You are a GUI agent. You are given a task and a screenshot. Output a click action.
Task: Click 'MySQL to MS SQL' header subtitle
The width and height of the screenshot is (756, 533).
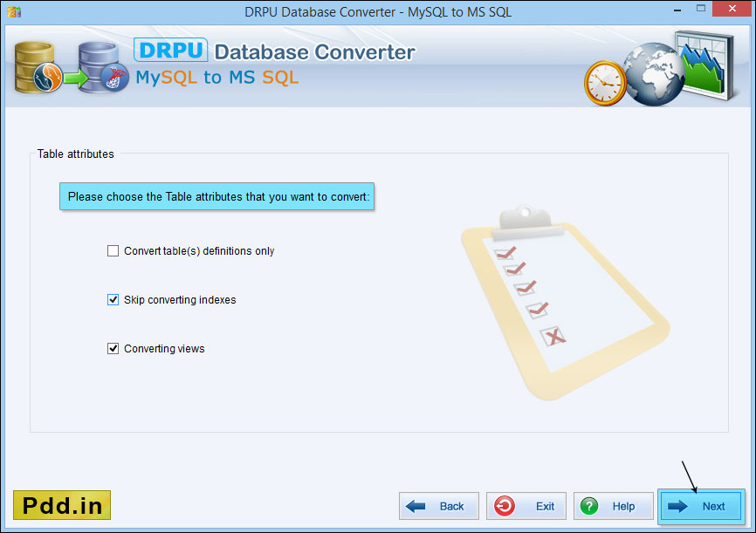217,77
